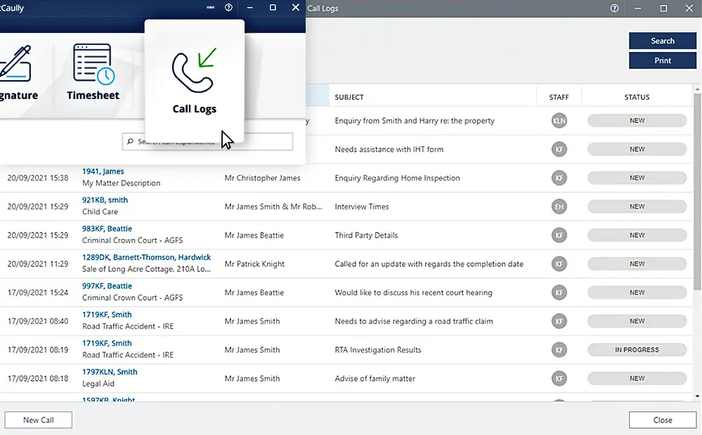Open the NEW status pill for the IHT form row
The height and width of the screenshot is (435, 702).
coord(637,149)
